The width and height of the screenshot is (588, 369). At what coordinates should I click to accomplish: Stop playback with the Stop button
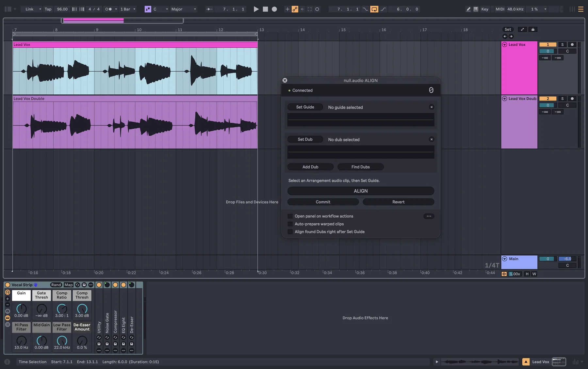(x=265, y=9)
